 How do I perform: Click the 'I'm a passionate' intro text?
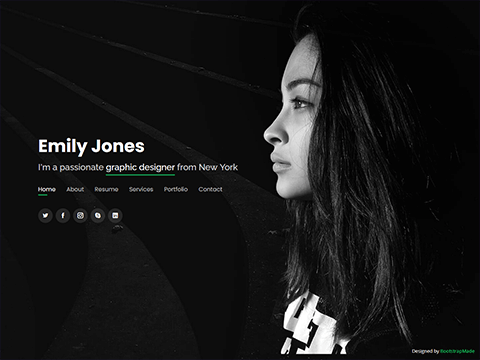pyautogui.click(x=71, y=167)
